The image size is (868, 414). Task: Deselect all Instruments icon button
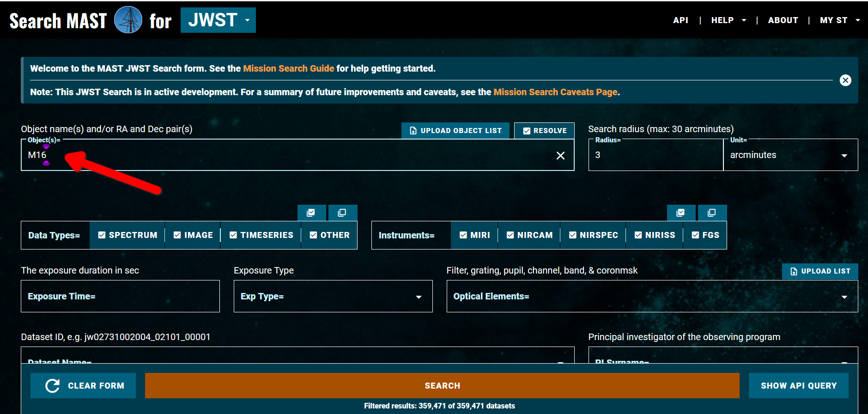712,213
